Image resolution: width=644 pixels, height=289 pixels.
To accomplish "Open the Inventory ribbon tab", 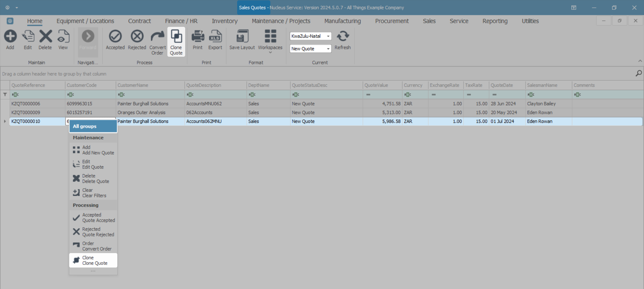I will click(x=224, y=21).
